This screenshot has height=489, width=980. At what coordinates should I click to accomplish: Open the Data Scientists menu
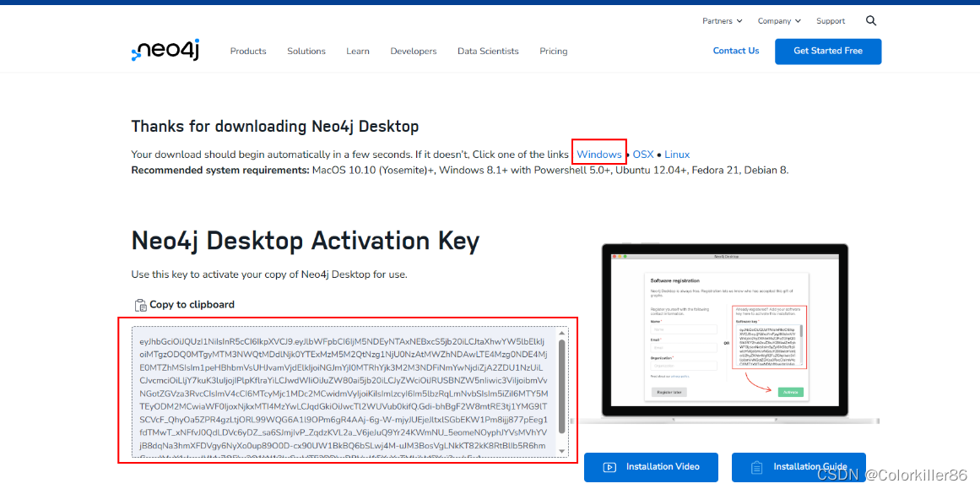488,52
